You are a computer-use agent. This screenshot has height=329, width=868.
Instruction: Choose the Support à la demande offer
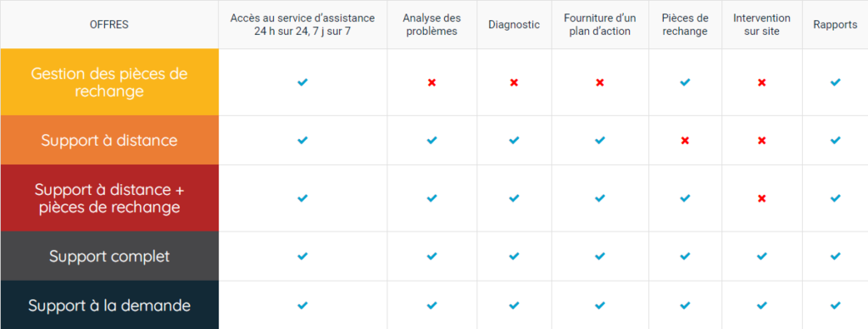point(109,305)
